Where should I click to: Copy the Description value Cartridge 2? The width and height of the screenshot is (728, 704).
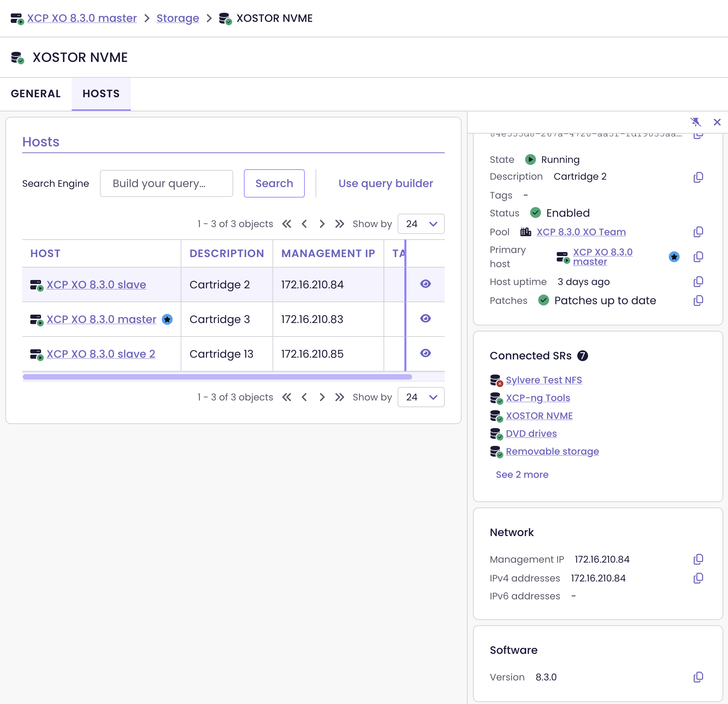(x=698, y=177)
